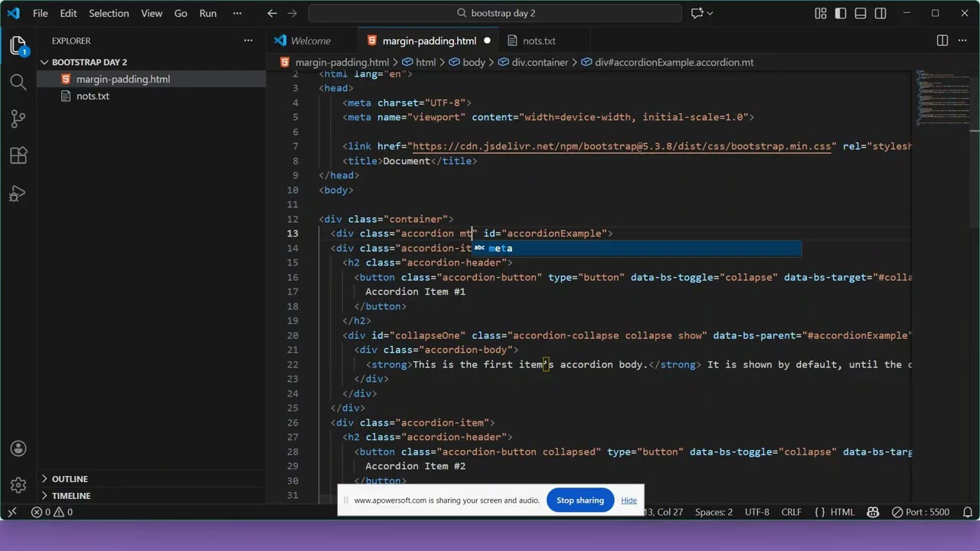Open the Edit menu
This screenshot has width=980, height=551.
pos(68,13)
